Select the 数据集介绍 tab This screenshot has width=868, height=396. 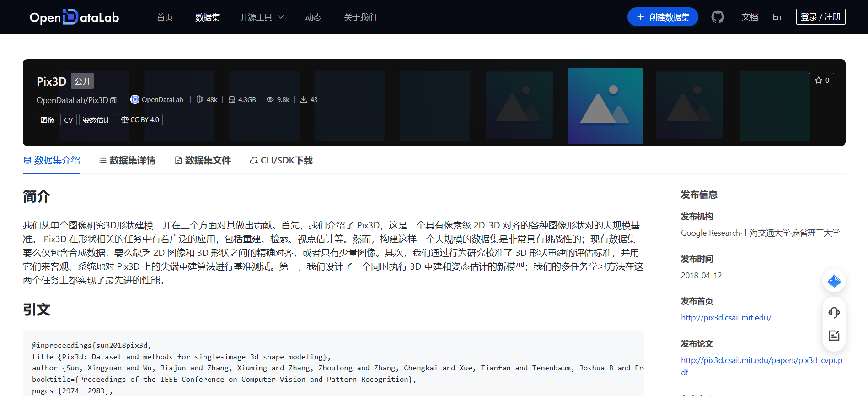[52, 160]
